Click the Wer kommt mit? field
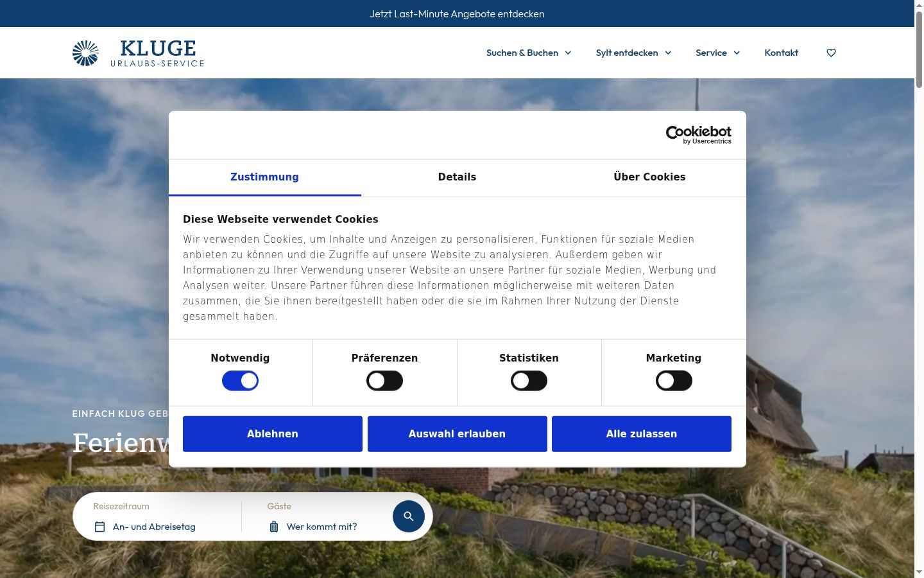Screen dimensions: 924x578 click(321, 527)
